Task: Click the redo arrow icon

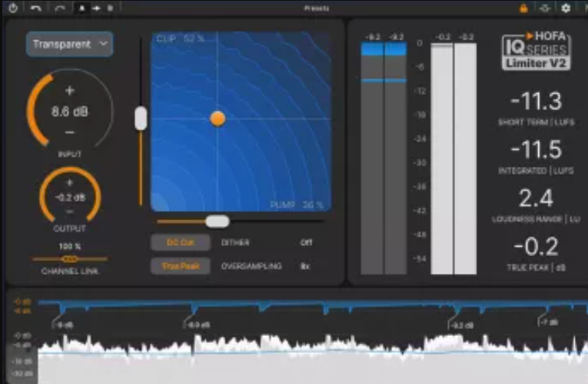Action: click(x=60, y=9)
